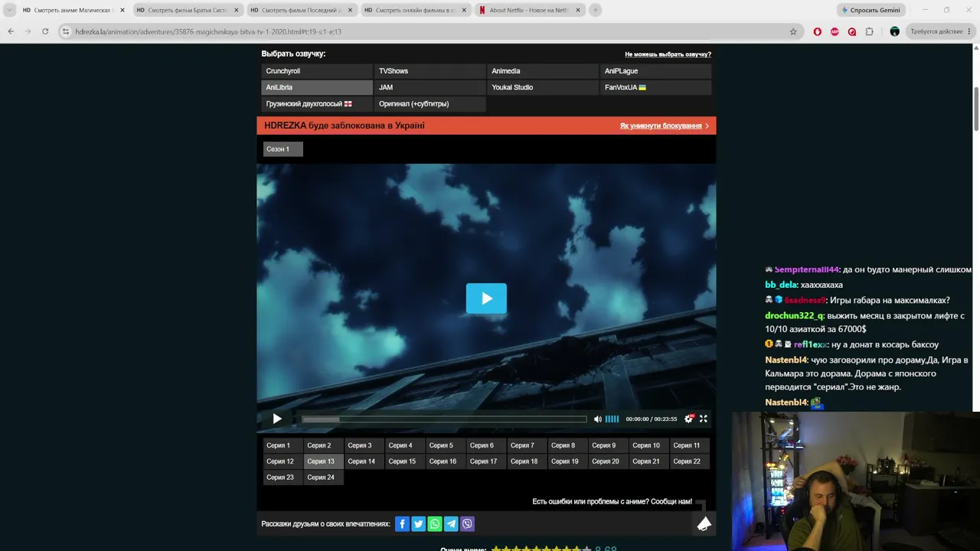Choose the AniPLague voice-over
Image resolution: width=980 pixels, height=551 pixels.
point(656,71)
